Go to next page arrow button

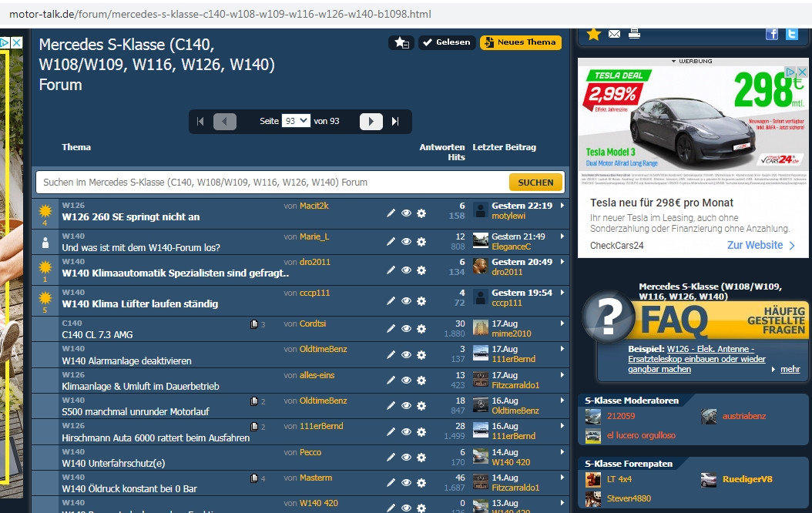click(371, 121)
